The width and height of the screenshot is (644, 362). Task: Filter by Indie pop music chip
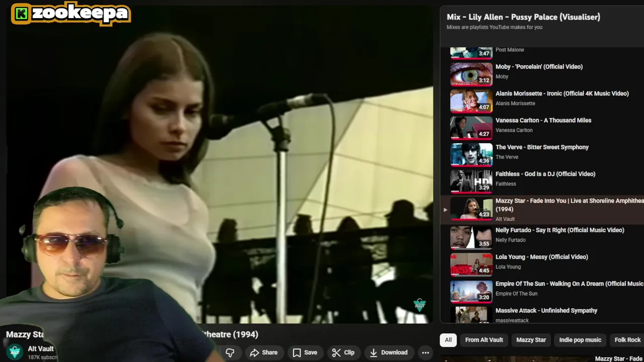point(580,340)
